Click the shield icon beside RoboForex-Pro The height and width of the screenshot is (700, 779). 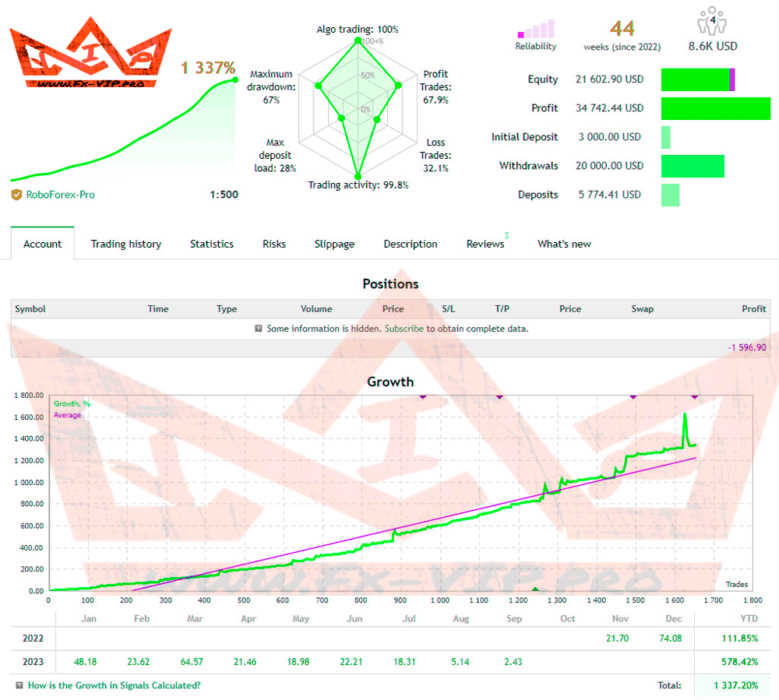point(16,195)
